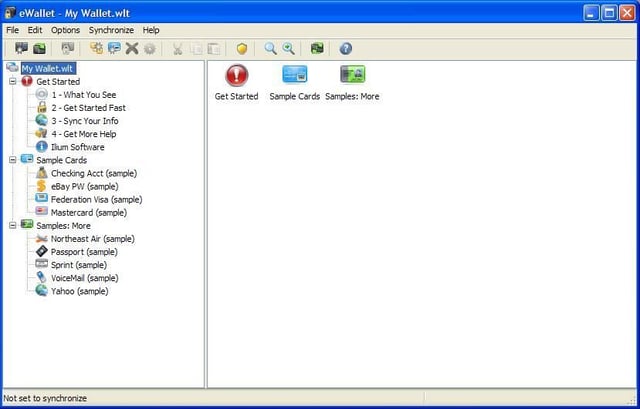Open Sample Cards icon in right pane
This screenshot has height=409, width=640.
tap(295, 83)
